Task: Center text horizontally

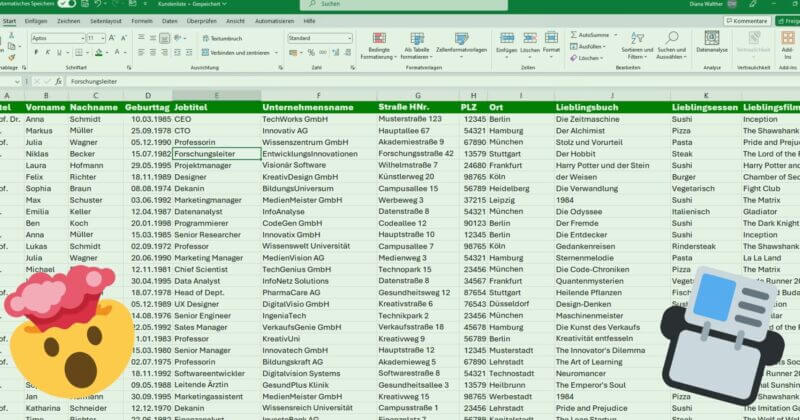Action: 153,53
